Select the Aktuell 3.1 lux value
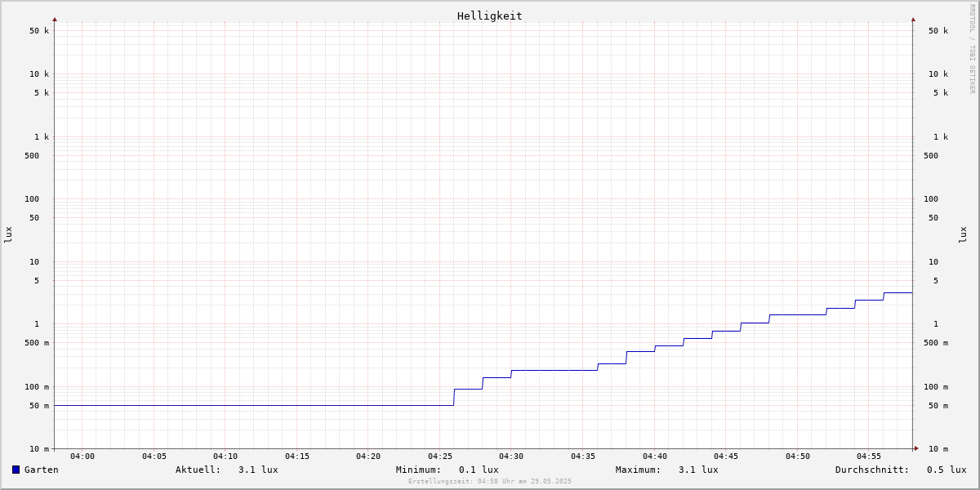Screen dimensions: 980x490 point(258,470)
